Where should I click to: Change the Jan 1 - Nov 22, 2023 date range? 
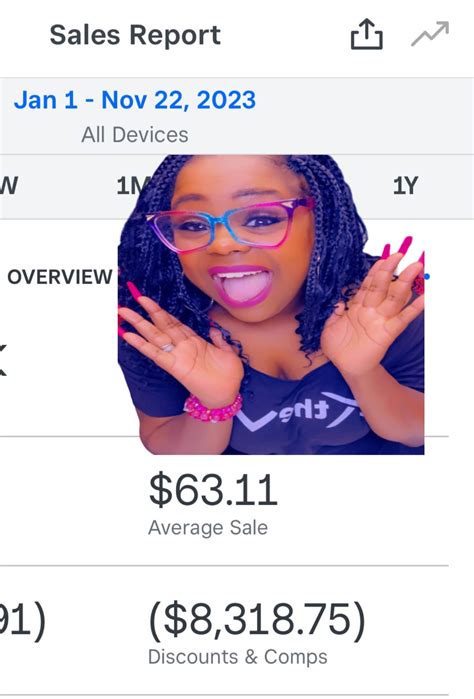coord(135,100)
